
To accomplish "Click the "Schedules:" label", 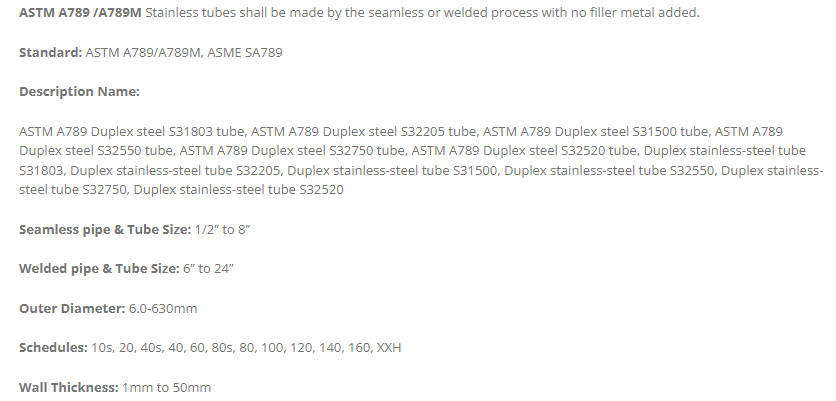I will [53, 347].
